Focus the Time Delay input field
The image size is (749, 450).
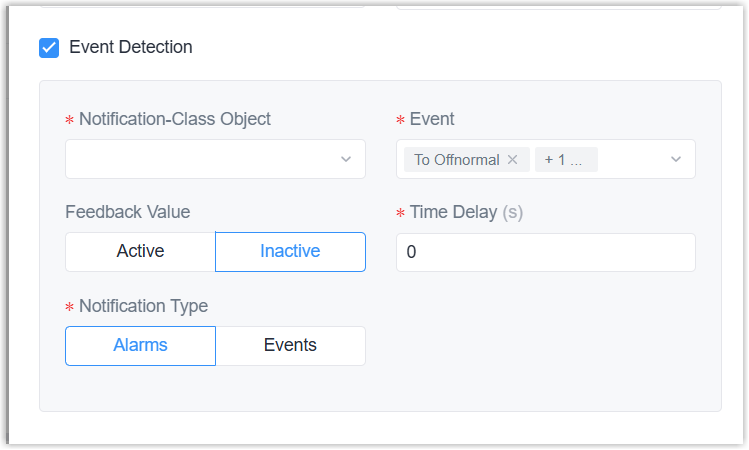545,253
